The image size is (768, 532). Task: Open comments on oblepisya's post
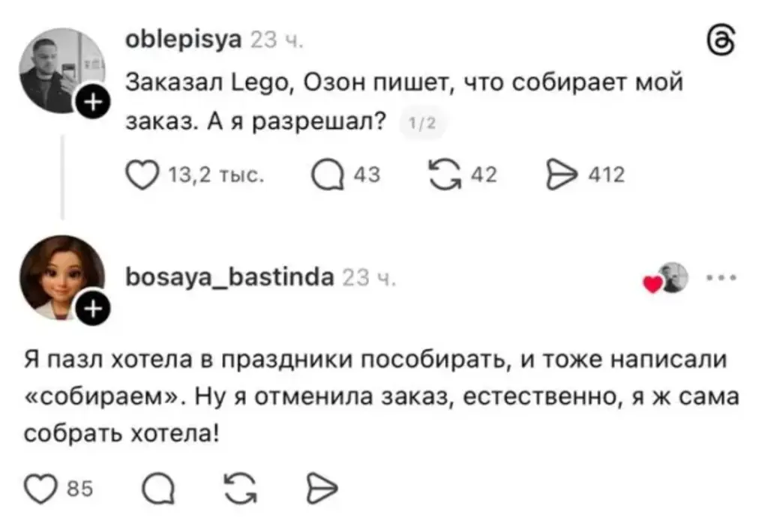pyautogui.click(x=328, y=175)
